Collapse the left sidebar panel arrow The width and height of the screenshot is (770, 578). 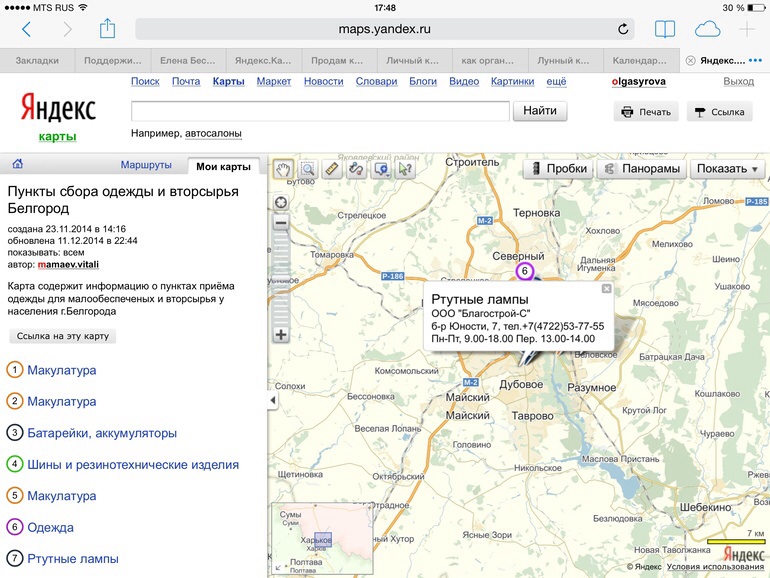click(273, 400)
